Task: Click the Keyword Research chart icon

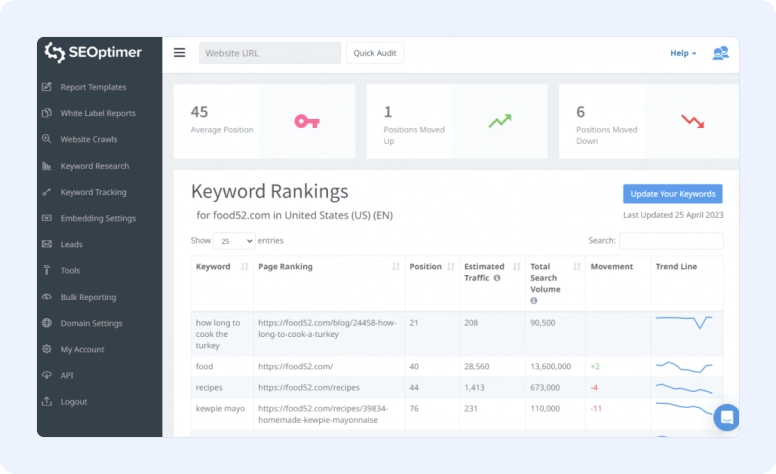Action: click(47, 166)
